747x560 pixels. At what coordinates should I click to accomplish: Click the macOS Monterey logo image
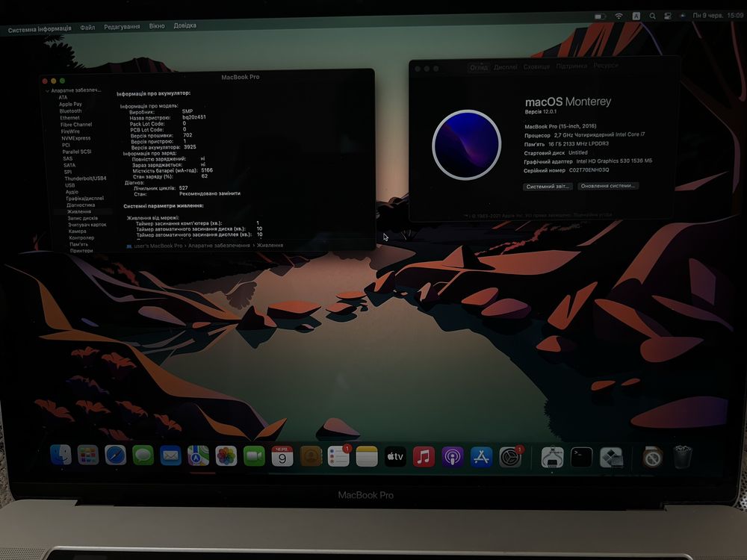click(466, 145)
